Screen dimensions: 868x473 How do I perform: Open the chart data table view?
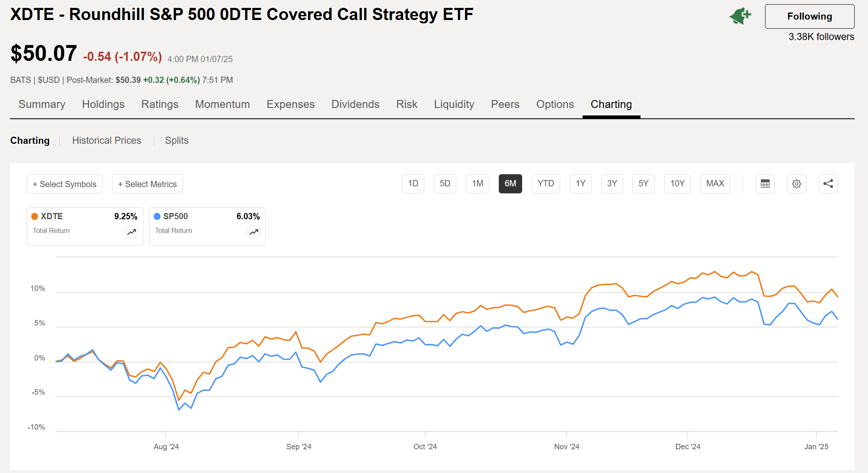(x=765, y=183)
